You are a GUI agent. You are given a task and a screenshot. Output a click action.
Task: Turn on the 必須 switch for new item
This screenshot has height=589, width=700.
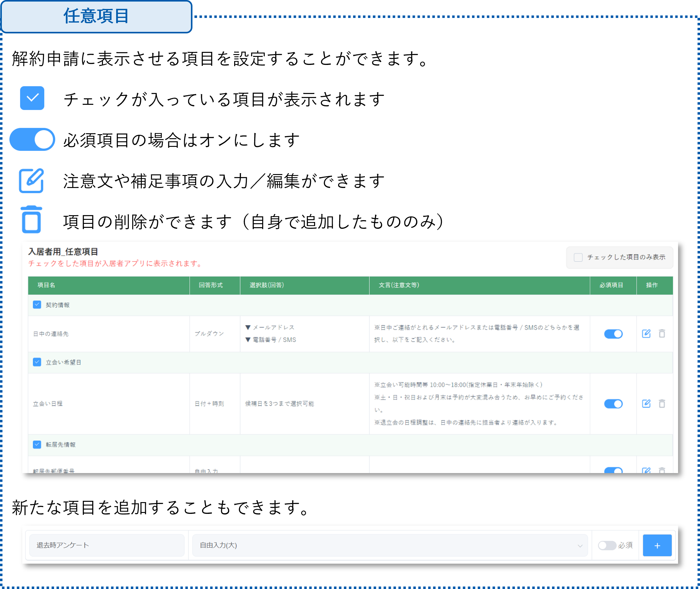coord(607,545)
